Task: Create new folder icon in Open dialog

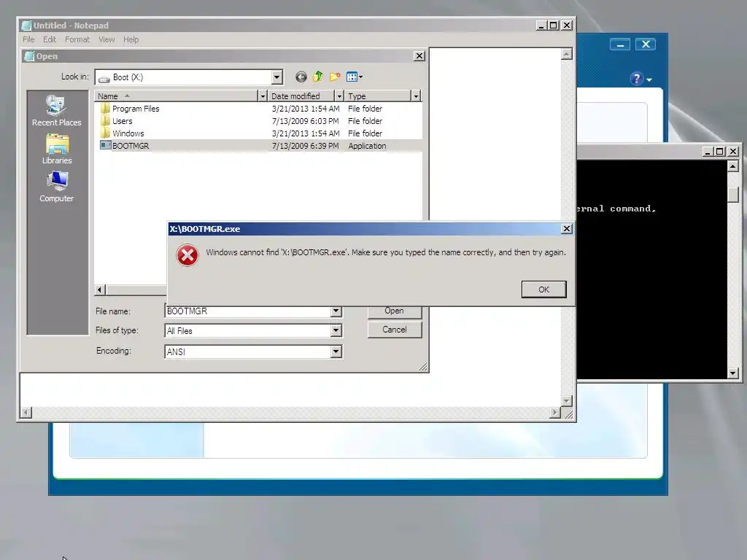Action: coord(335,77)
